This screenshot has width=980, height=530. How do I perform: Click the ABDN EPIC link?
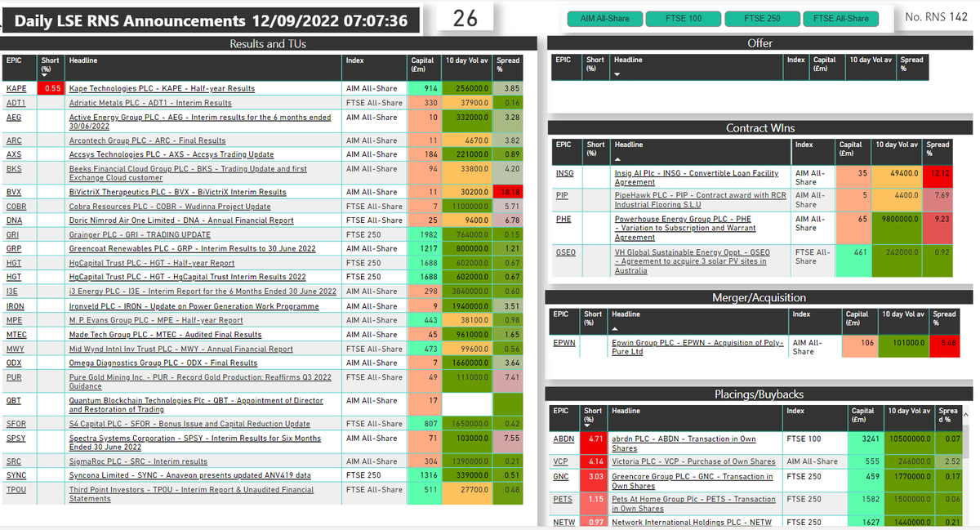click(565, 439)
